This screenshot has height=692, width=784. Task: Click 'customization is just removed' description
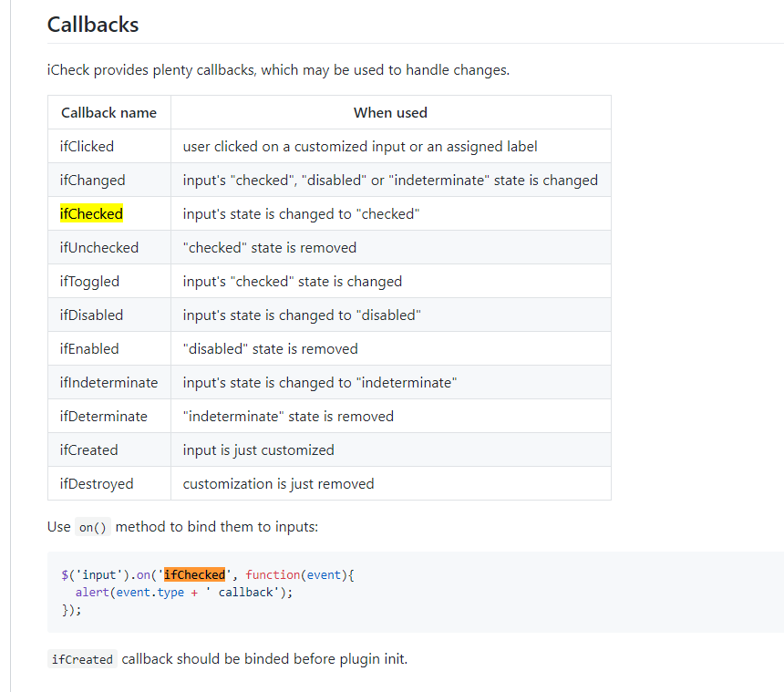[278, 483]
